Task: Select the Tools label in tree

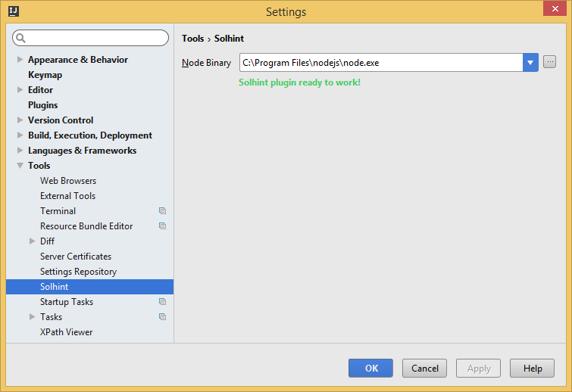Action: 39,166
